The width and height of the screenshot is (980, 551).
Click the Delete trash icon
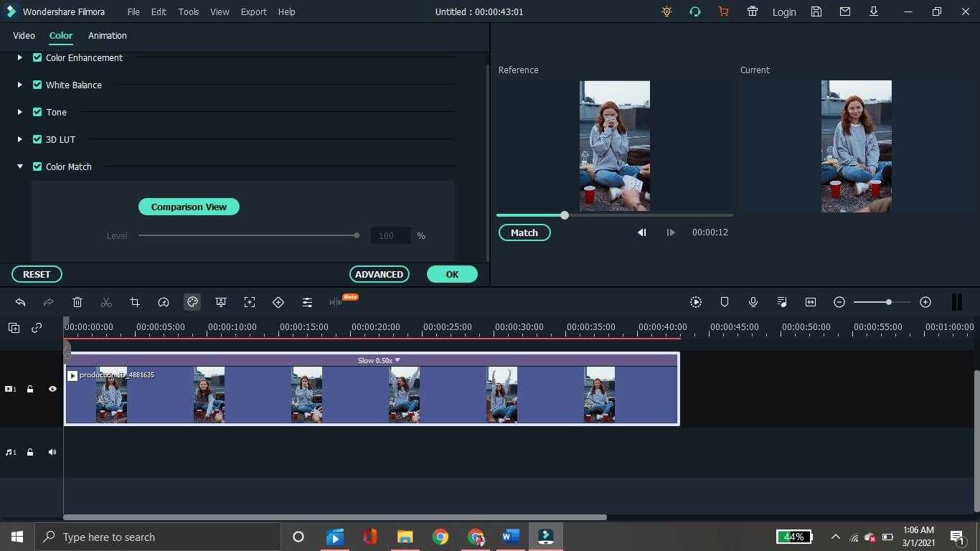click(77, 302)
